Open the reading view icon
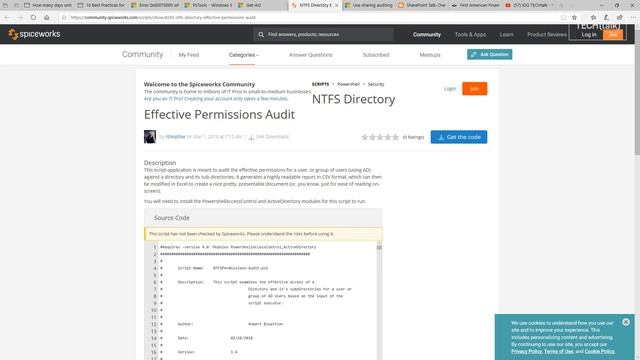640x360 pixels. (563, 18)
